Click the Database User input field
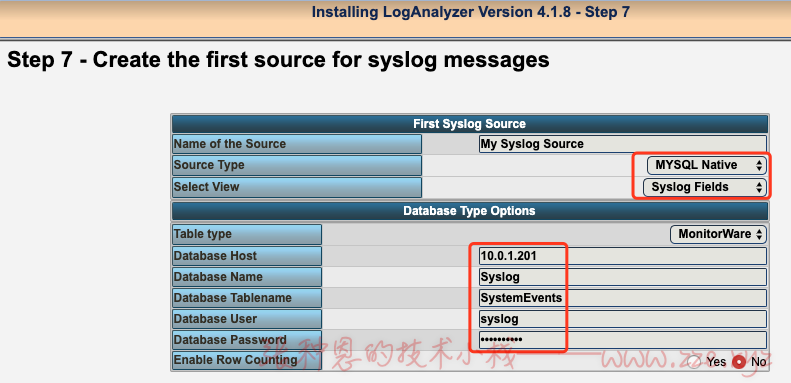791x383 pixels. (x=623, y=319)
